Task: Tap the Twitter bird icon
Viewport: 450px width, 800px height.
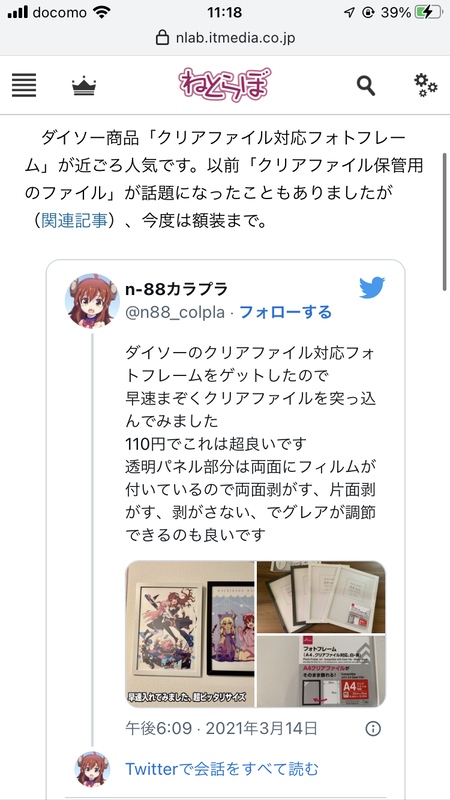Action: pos(372,288)
